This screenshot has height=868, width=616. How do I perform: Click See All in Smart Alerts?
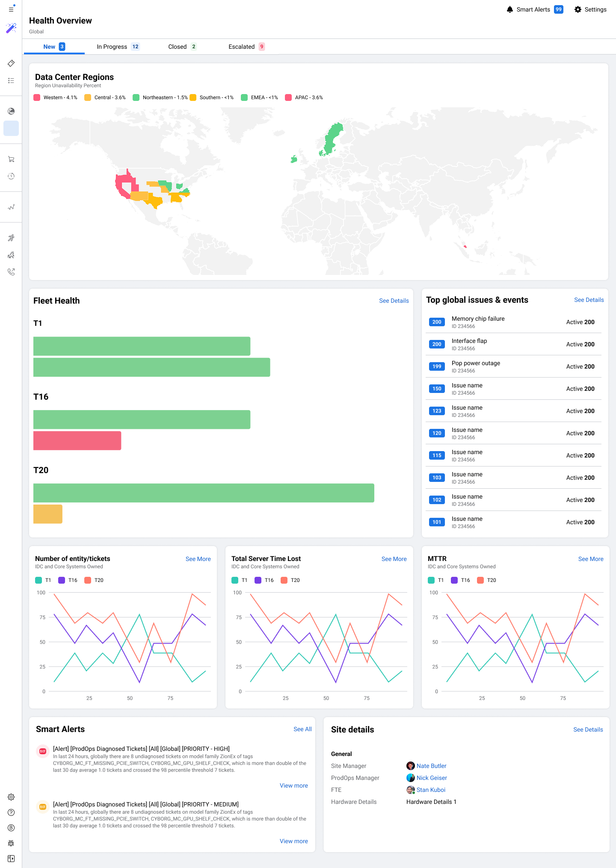pos(302,729)
